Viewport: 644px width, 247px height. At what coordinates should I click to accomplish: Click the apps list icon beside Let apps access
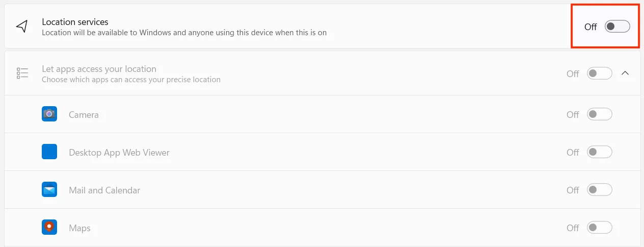pos(22,73)
